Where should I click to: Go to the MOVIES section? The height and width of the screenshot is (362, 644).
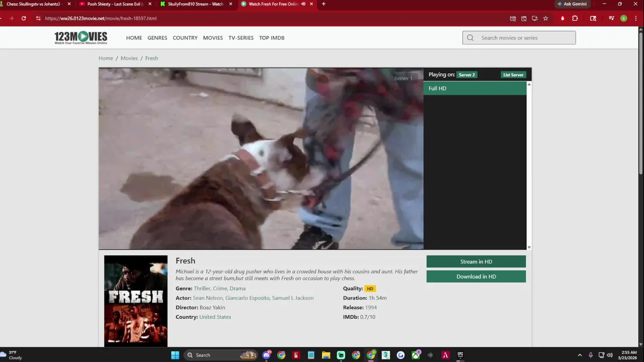coord(213,38)
